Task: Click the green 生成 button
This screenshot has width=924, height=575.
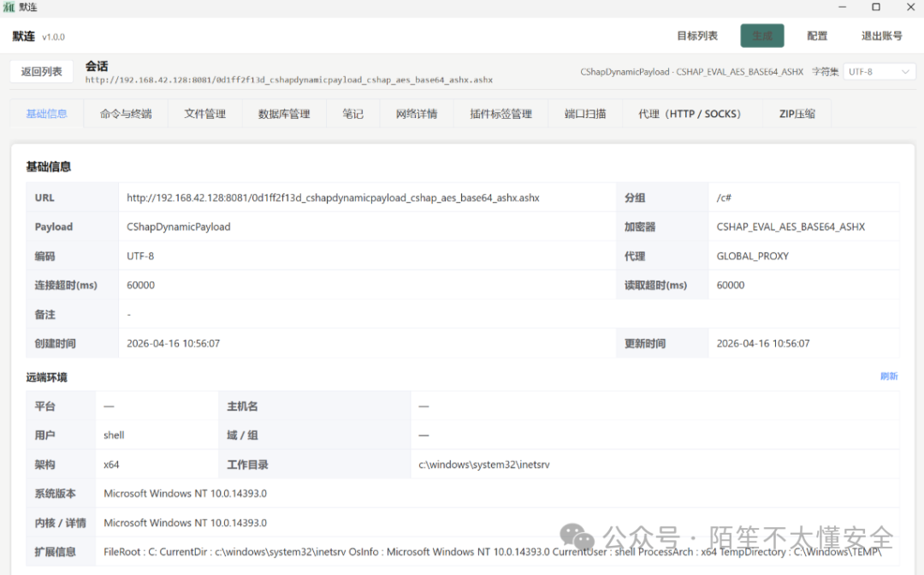Action: [x=762, y=36]
